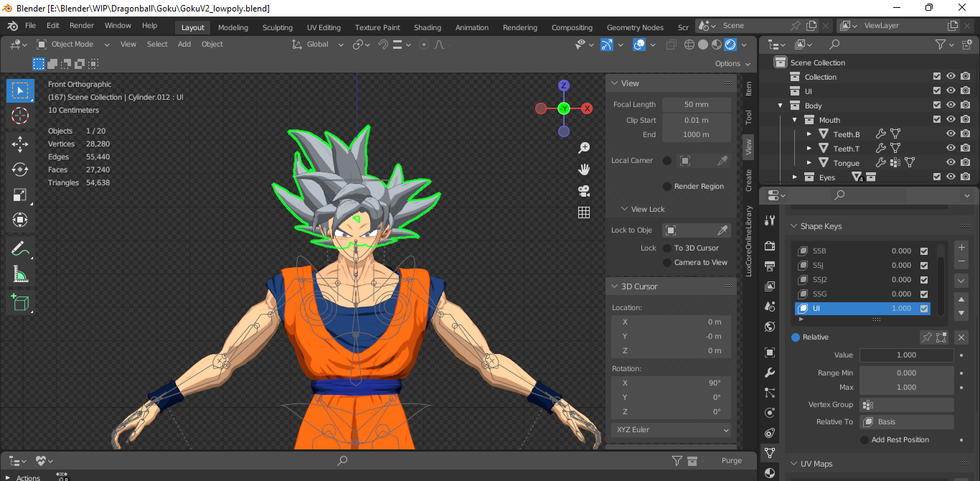This screenshot has width=980, height=481.
Task: Select the Measure tool
Action: (20, 274)
